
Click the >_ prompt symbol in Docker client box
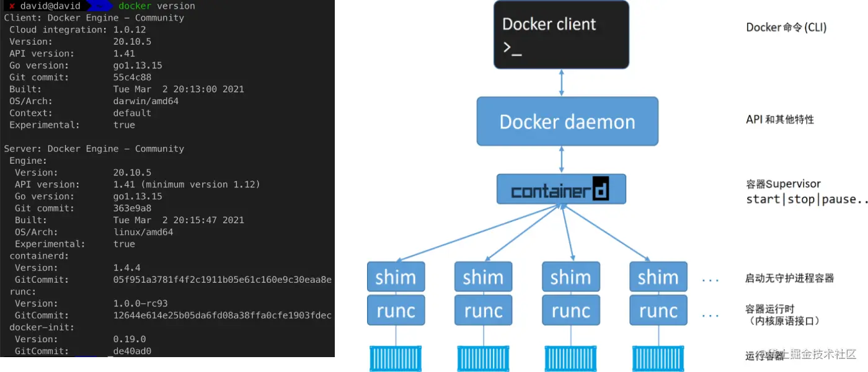point(512,48)
